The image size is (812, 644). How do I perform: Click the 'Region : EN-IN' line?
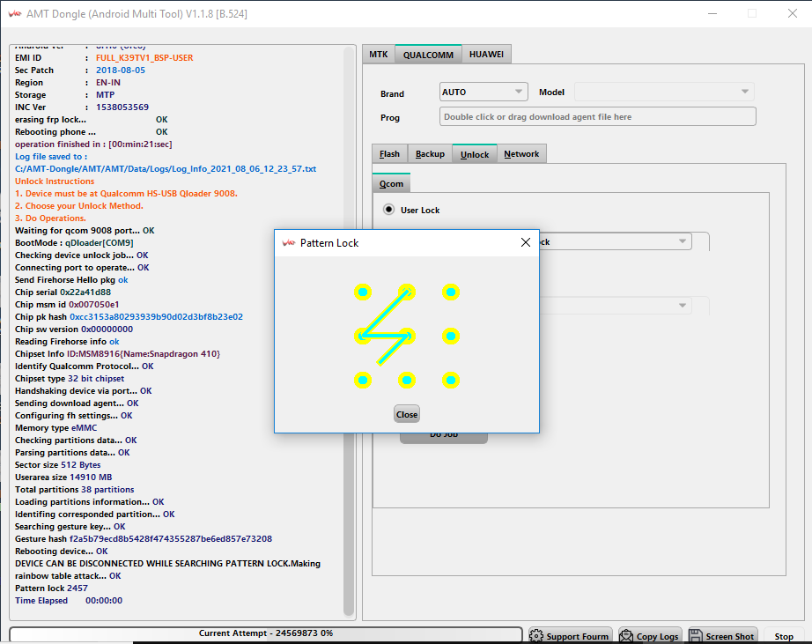(68, 83)
